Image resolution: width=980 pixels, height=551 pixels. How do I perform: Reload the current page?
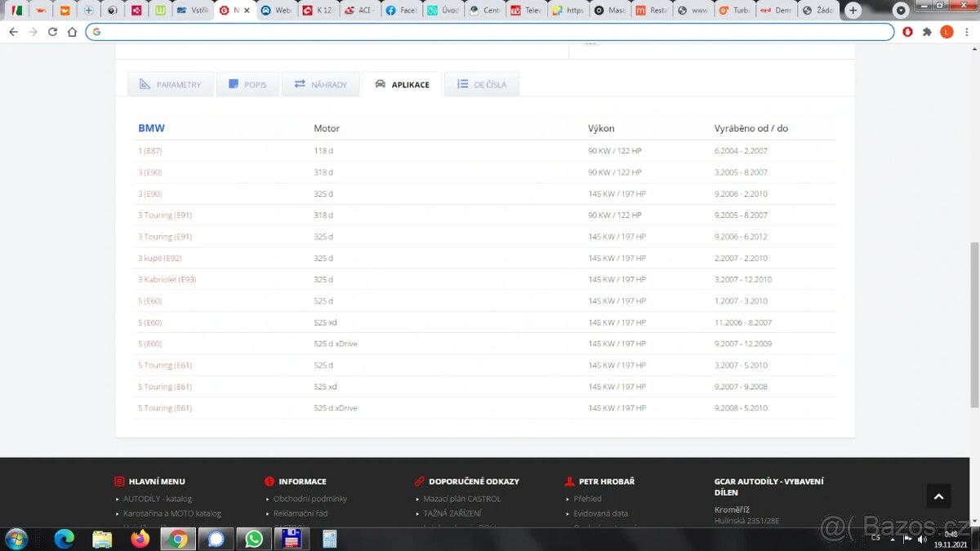(x=52, y=32)
